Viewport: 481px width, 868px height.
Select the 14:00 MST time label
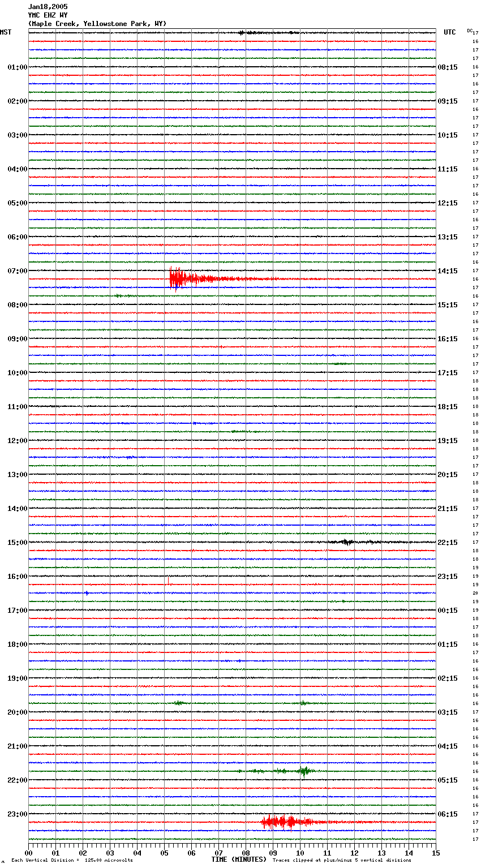click(18, 509)
